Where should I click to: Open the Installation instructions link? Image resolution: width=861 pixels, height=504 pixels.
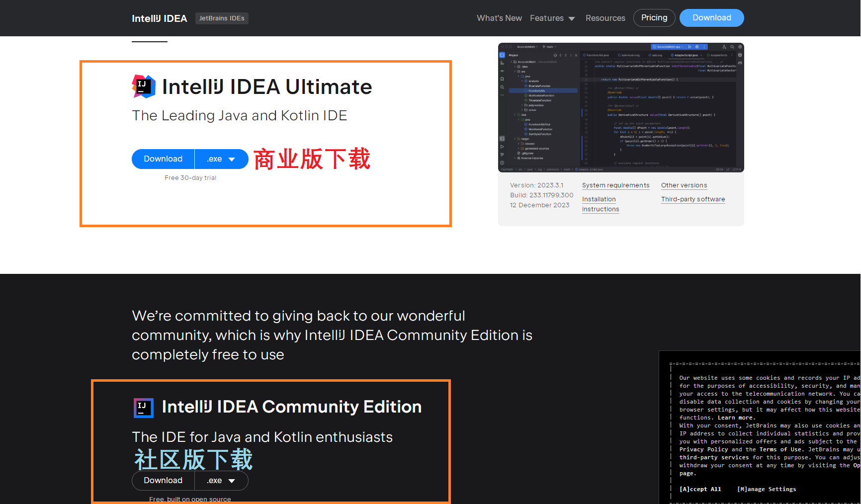601,204
